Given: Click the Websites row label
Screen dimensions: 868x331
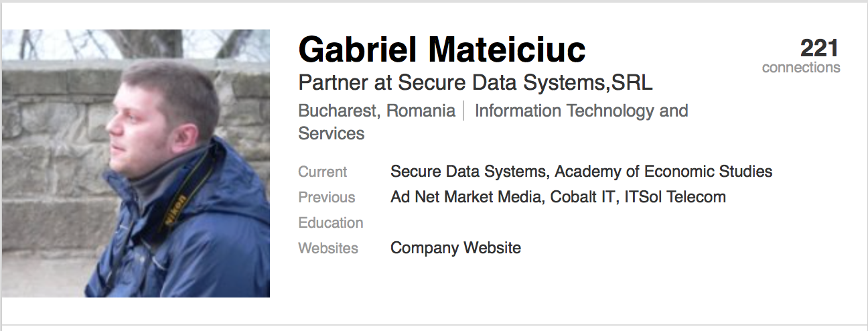Looking at the screenshot, I should click(x=328, y=248).
